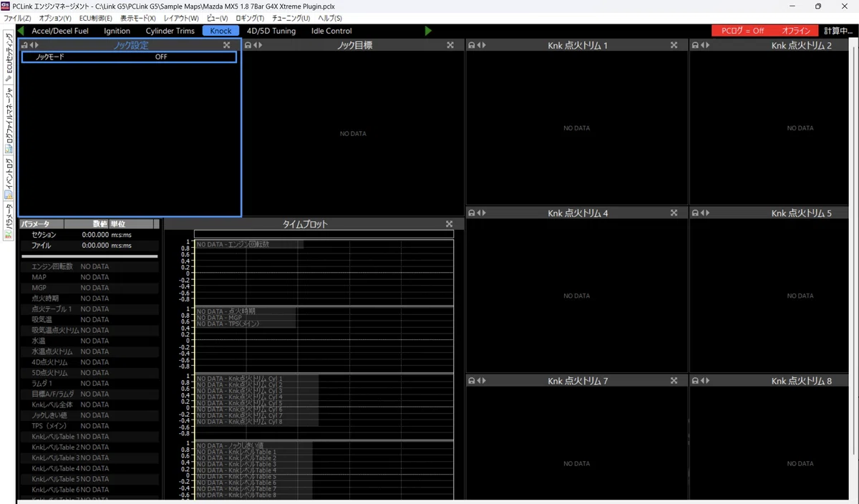Switch to the Accel/Decel Fuel page tab
The height and width of the screenshot is (504, 859).
pos(60,31)
